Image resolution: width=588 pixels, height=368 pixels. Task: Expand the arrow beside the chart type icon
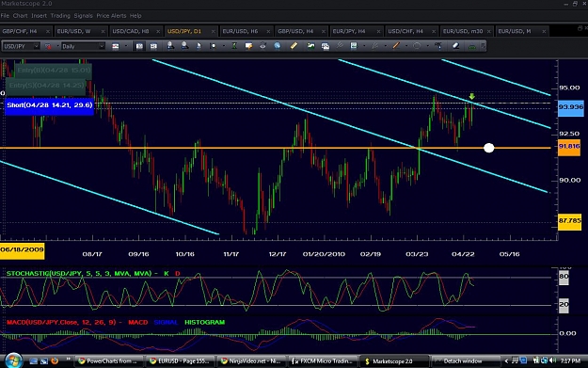[x=126, y=46]
